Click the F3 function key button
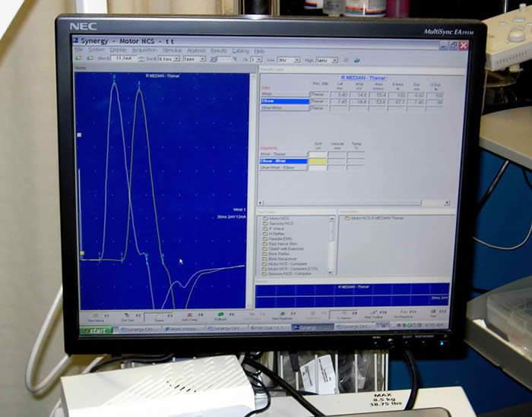 pos(160,317)
